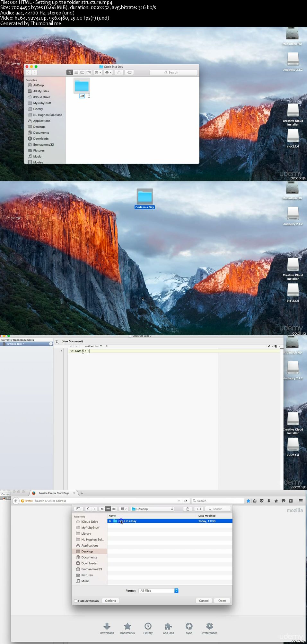Screen dimensions: 307x644
Task: Open the Format All Files popup
Action: 158,591
